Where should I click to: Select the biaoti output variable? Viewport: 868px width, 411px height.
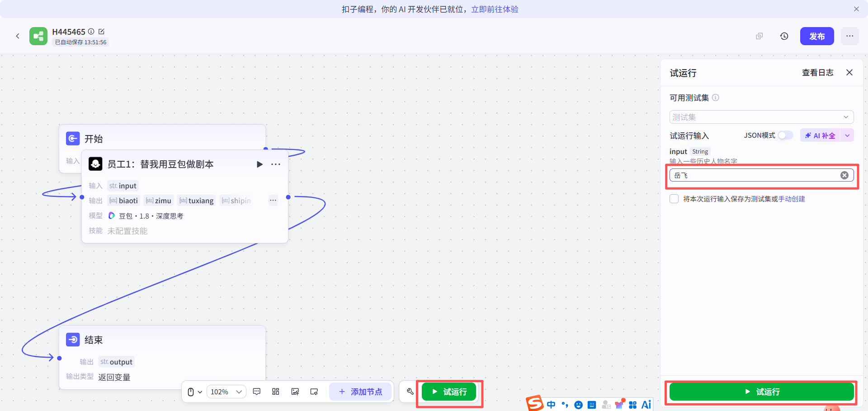point(123,201)
